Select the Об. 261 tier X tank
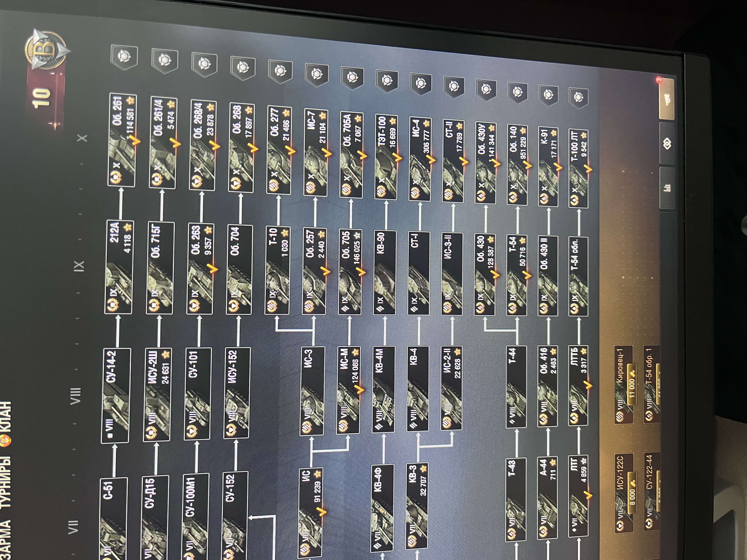Screen dimensions: 747x560 123,140
